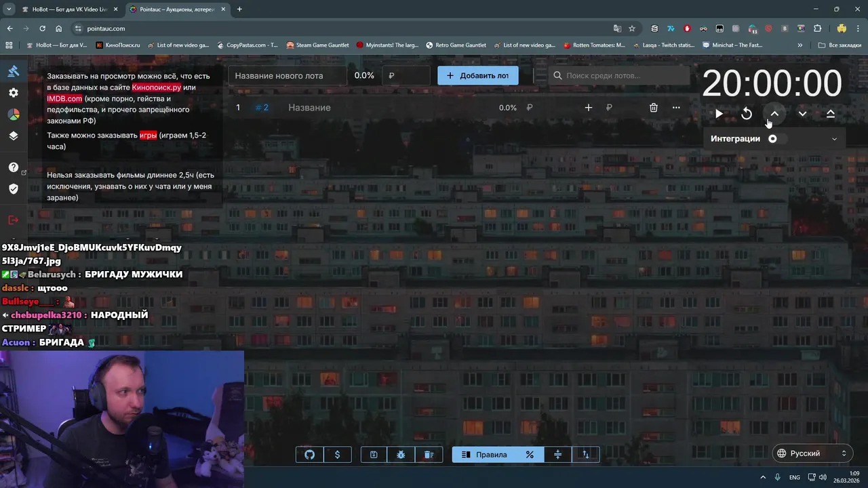Open the Minichat bookmark
868x488 pixels.
coord(733,45)
